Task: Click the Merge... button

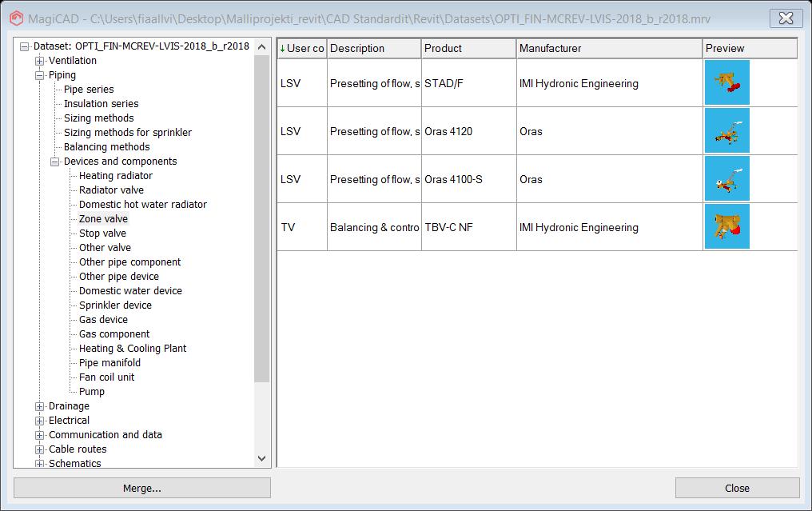Action: tap(142, 488)
